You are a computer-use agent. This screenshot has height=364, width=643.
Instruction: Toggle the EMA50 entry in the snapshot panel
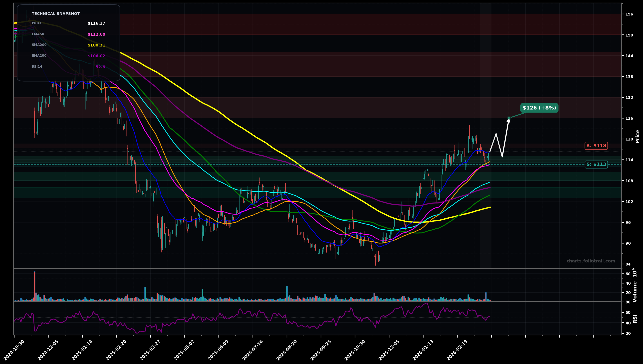pyautogui.click(x=68, y=34)
